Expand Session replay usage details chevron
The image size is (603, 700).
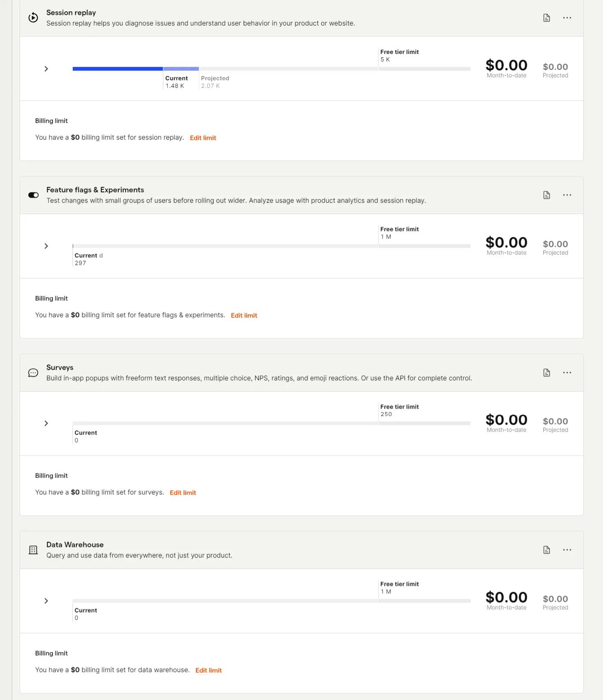46,69
